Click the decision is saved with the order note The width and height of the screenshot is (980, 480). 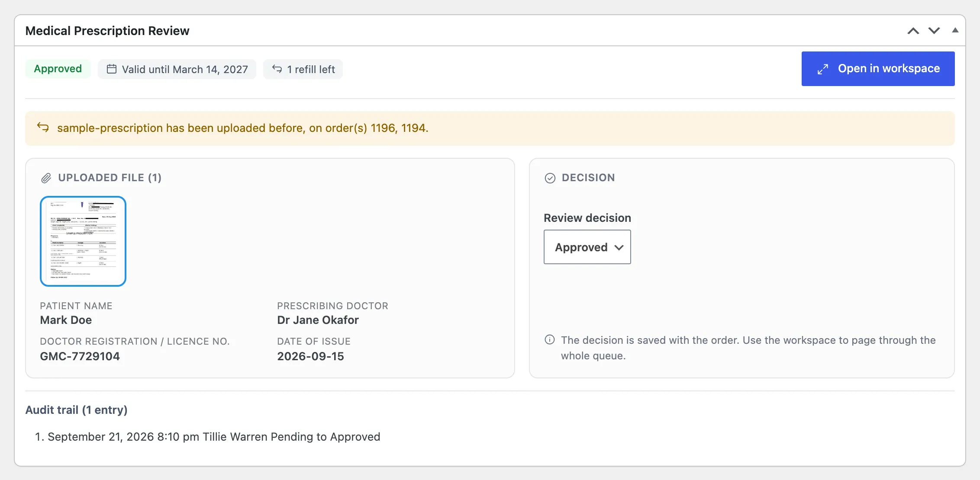pos(748,348)
